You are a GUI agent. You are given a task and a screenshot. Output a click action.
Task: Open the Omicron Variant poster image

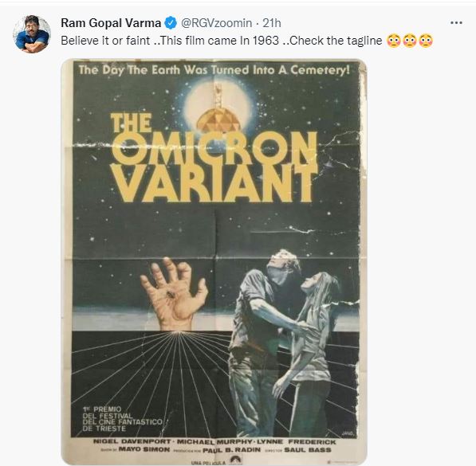pyautogui.click(x=214, y=262)
